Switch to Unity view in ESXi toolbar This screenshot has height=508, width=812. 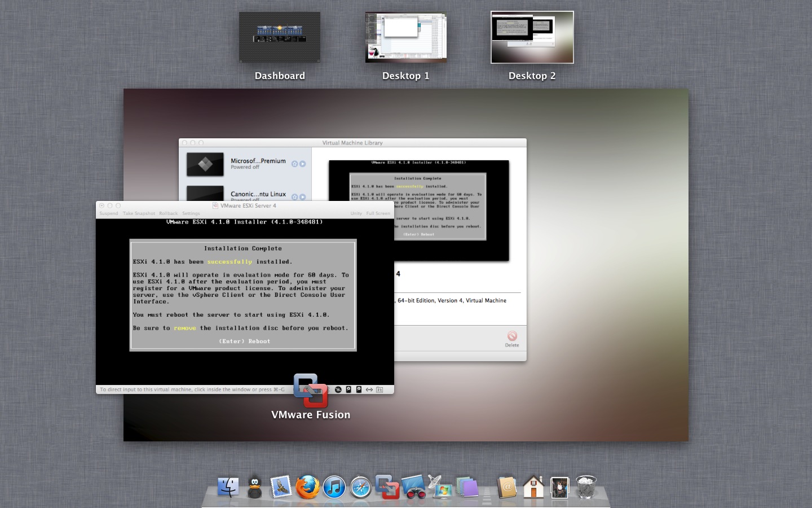tap(356, 213)
